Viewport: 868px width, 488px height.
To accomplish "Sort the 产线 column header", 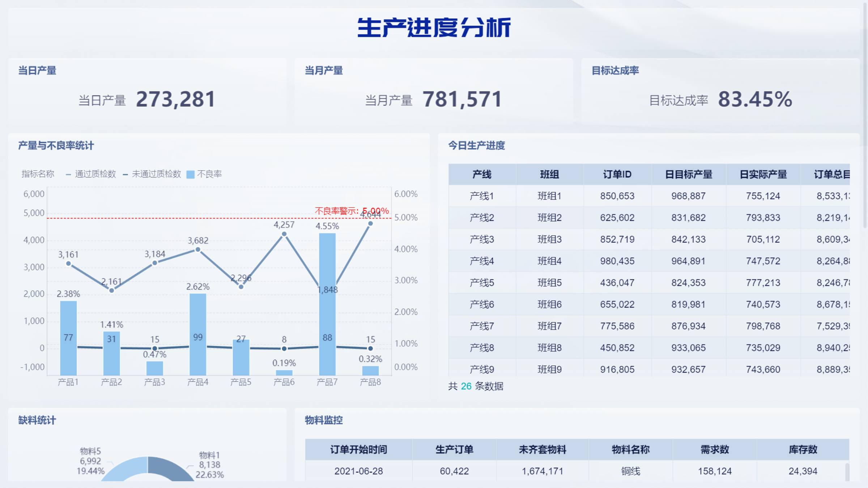I will pyautogui.click(x=482, y=174).
